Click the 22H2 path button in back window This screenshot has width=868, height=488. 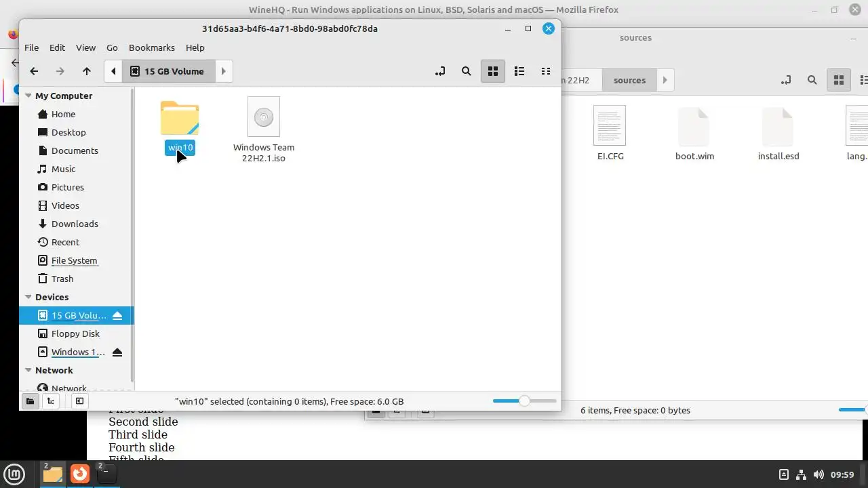[x=581, y=80]
